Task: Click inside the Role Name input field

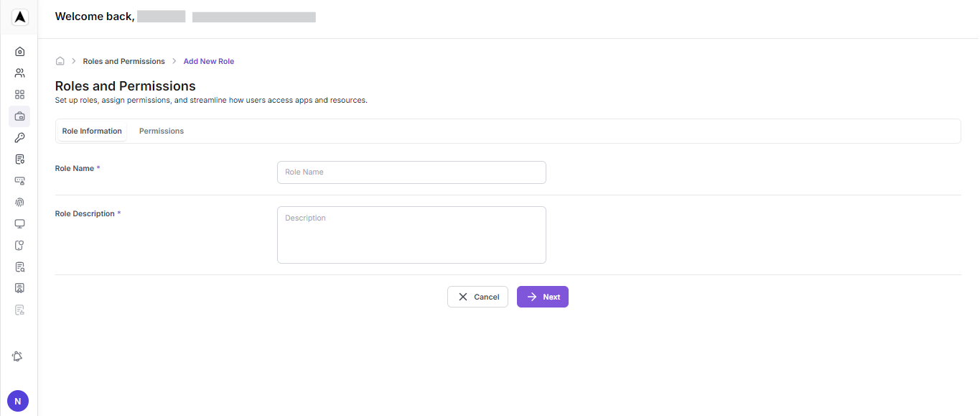Action: pyautogui.click(x=411, y=172)
